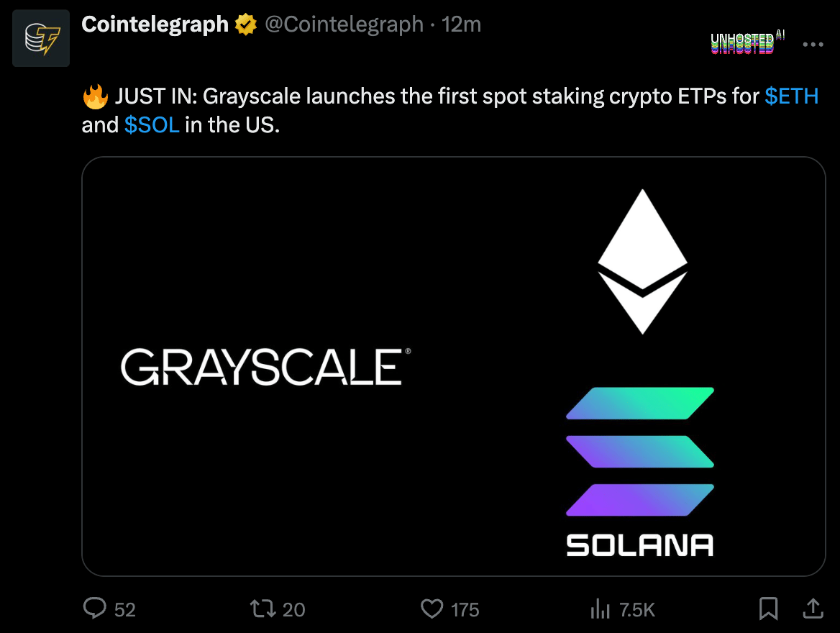Click the share upload arrow icon
Viewport: 840px width, 633px height.
[x=813, y=609]
